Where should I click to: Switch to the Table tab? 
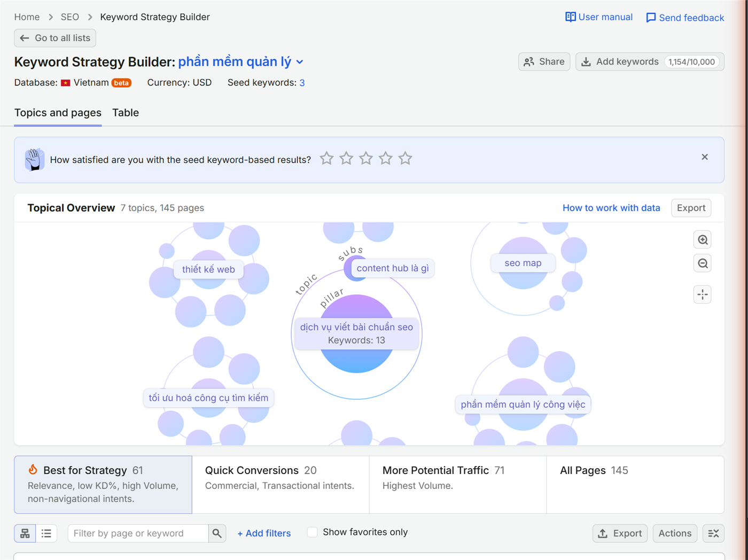coord(126,113)
